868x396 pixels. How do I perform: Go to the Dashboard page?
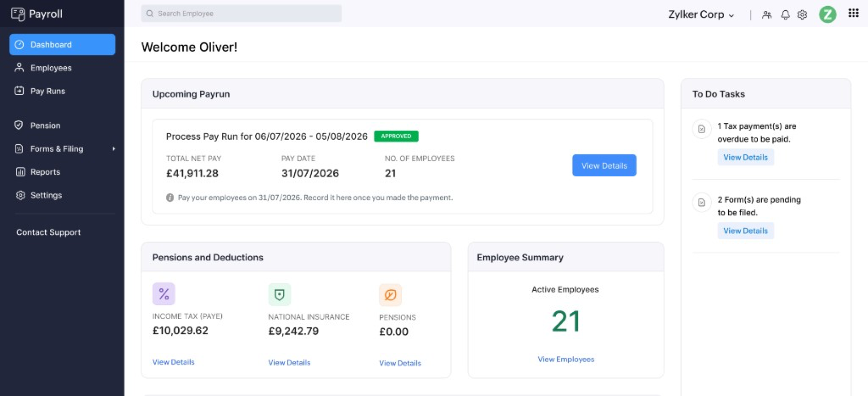(x=63, y=45)
